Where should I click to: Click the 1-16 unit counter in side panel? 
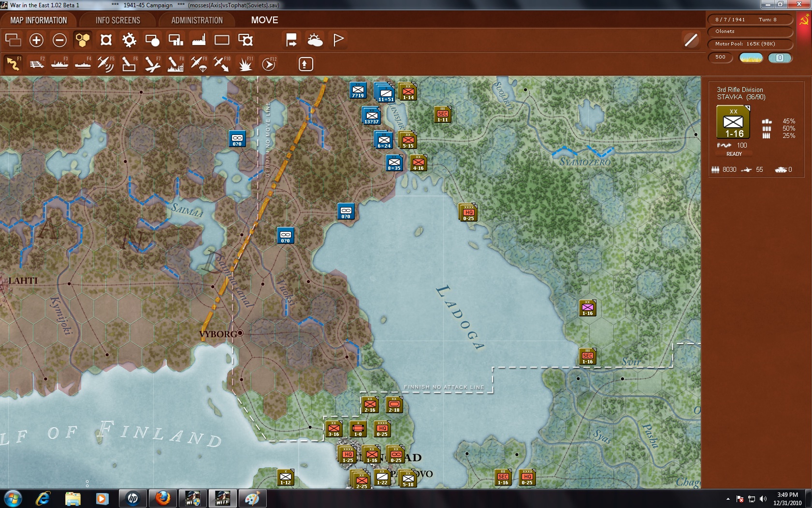click(733, 122)
